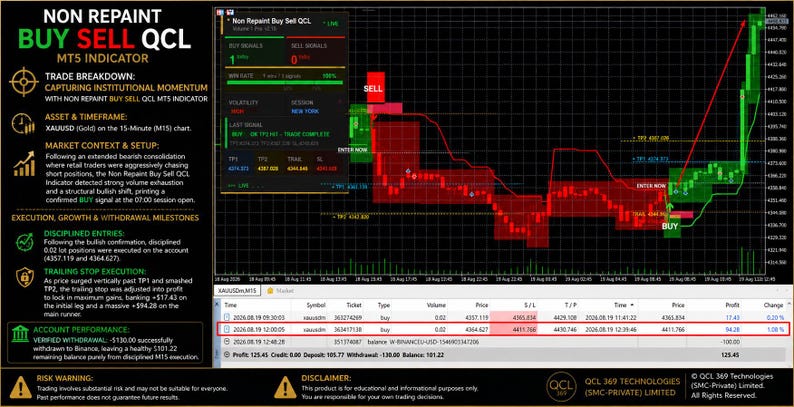Click the change value 1.08 %
The width and height of the screenshot is (794, 407).
[775, 330]
